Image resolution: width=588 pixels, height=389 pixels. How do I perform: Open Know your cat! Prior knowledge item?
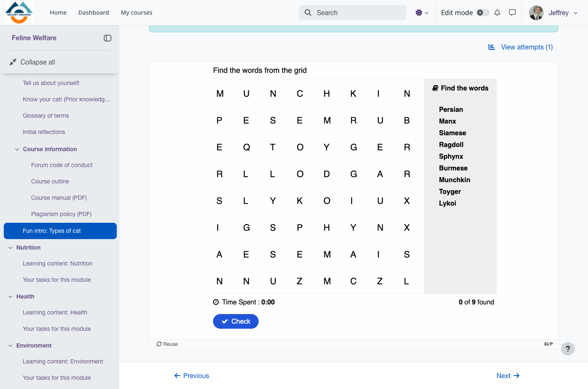tap(67, 99)
